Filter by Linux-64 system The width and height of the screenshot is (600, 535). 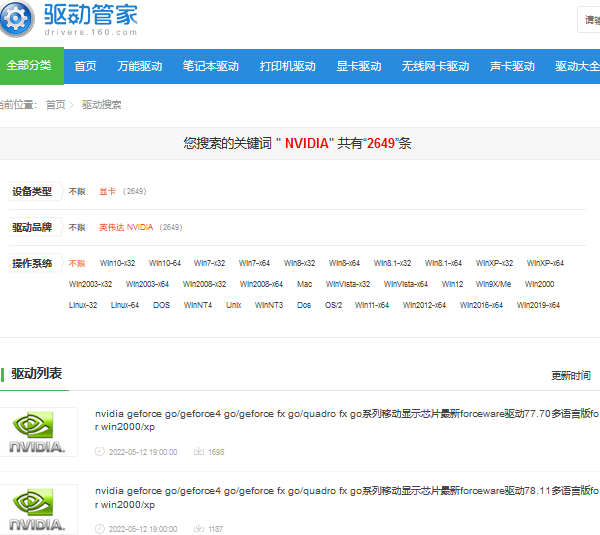coord(125,305)
